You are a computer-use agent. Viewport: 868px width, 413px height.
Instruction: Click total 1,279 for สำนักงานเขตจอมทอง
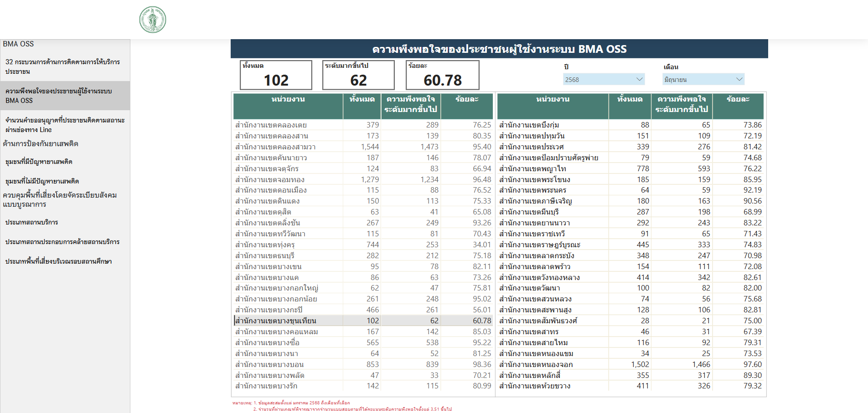(x=370, y=179)
